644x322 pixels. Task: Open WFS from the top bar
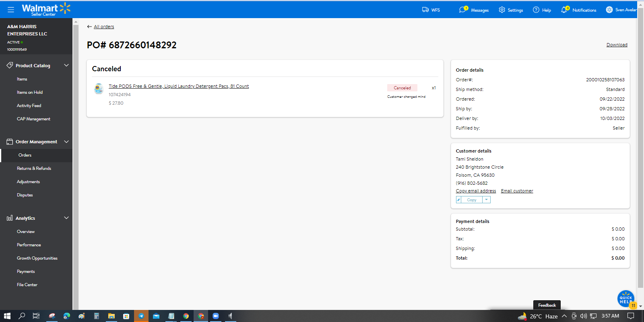tap(431, 10)
